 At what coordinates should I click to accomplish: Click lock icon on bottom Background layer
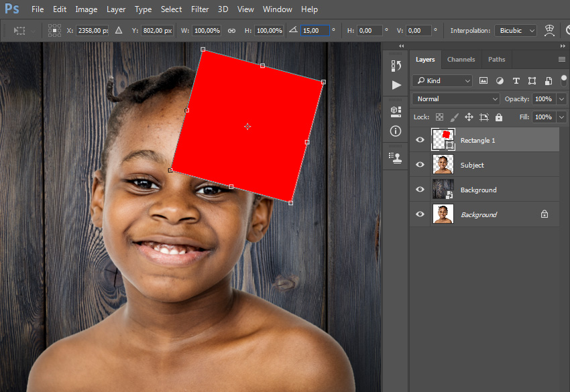click(x=545, y=214)
